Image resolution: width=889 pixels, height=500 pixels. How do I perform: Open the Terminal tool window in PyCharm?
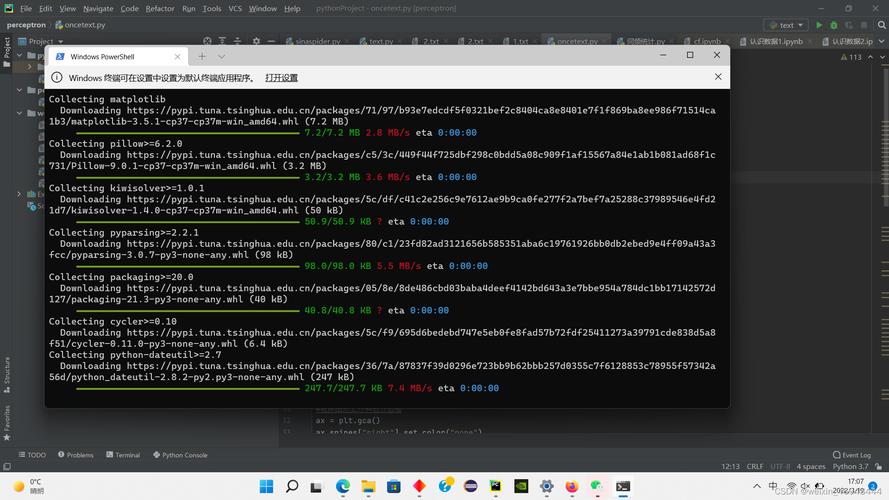point(123,455)
